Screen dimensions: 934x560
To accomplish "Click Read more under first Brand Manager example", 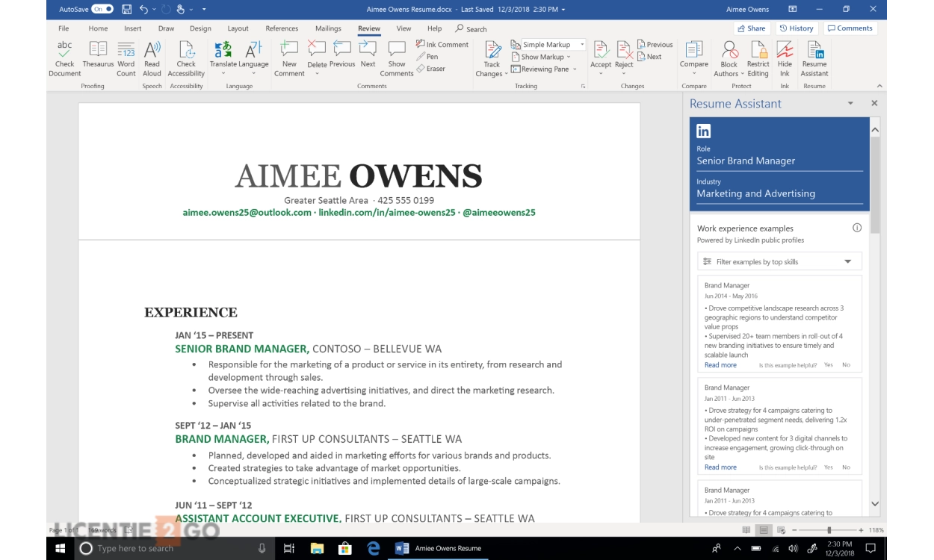I will (x=720, y=365).
